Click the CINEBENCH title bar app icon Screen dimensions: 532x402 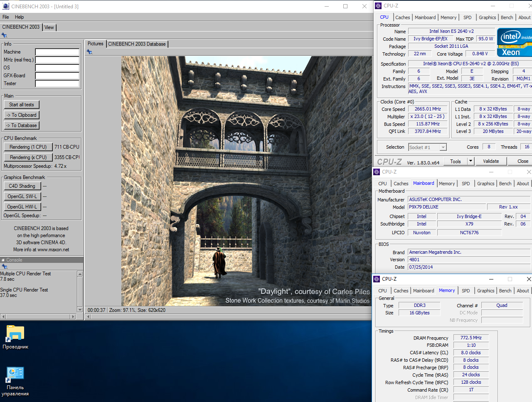(x=5, y=6)
